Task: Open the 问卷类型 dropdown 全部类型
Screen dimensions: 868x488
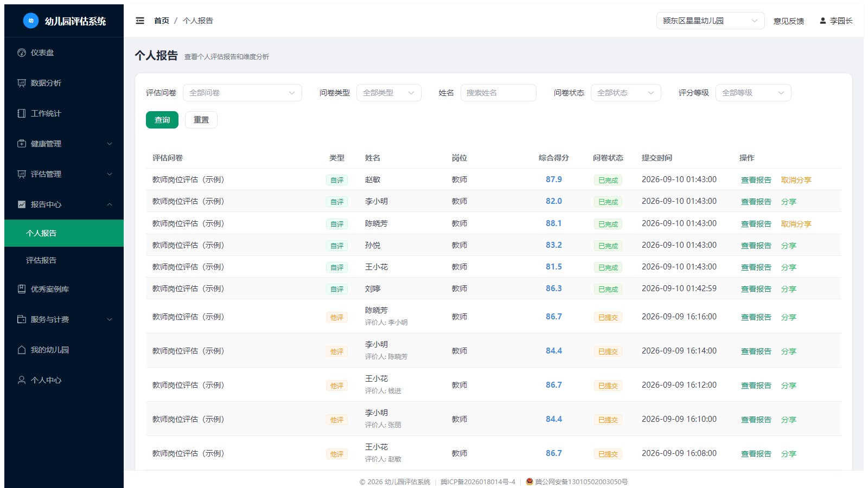Action: pyautogui.click(x=389, y=93)
